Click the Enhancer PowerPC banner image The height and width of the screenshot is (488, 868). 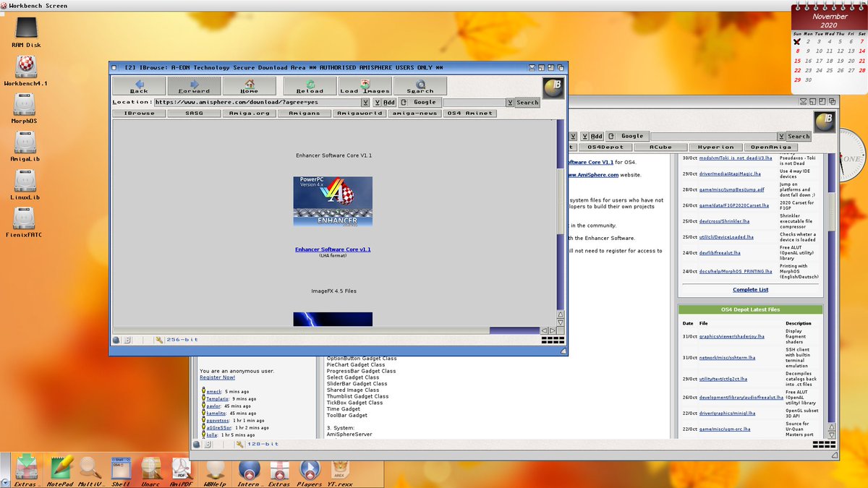pos(333,201)
